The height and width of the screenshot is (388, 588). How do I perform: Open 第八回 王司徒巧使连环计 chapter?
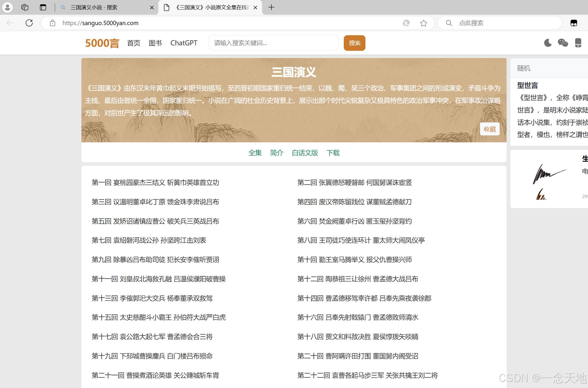point(361,240)
